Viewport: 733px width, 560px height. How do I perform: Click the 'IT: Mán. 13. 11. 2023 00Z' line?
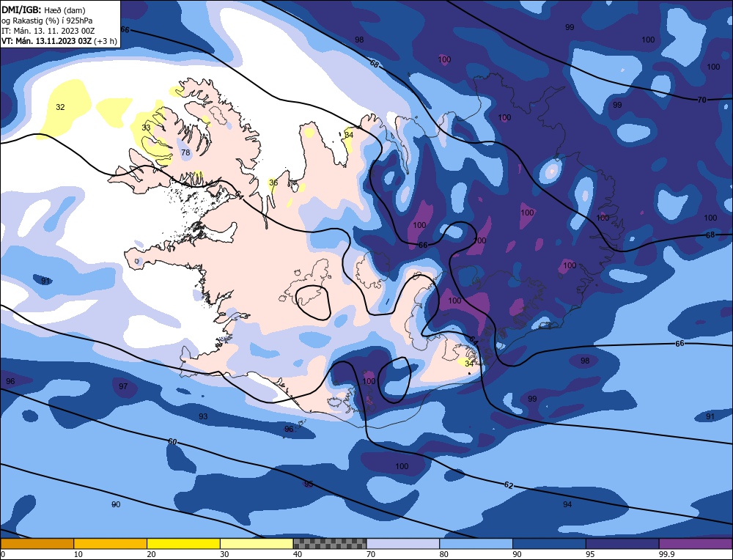48,30
